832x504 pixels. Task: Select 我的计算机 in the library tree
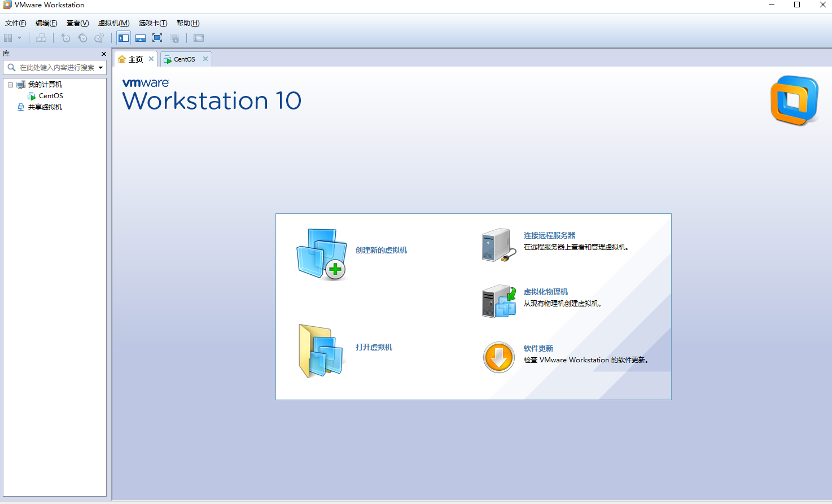45,85
